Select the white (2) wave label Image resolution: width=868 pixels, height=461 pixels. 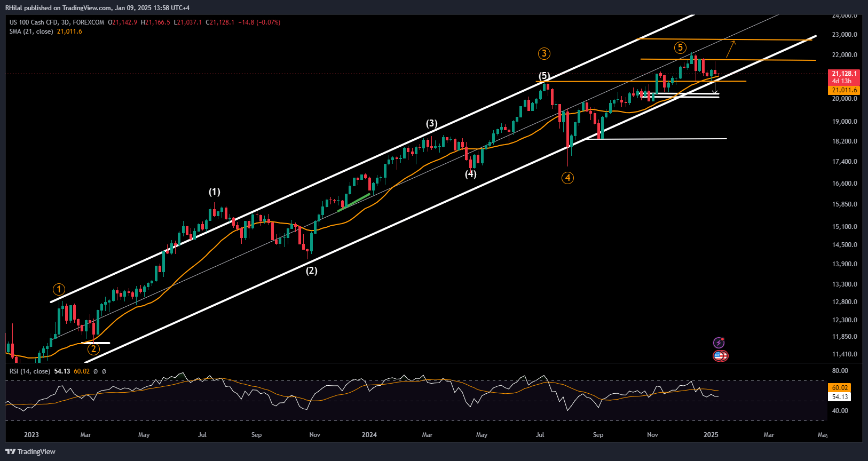pos(311,271)
